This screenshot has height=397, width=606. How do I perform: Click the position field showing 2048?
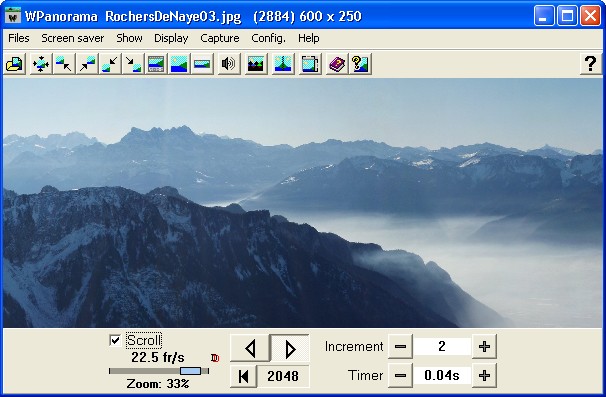point(283,376)
